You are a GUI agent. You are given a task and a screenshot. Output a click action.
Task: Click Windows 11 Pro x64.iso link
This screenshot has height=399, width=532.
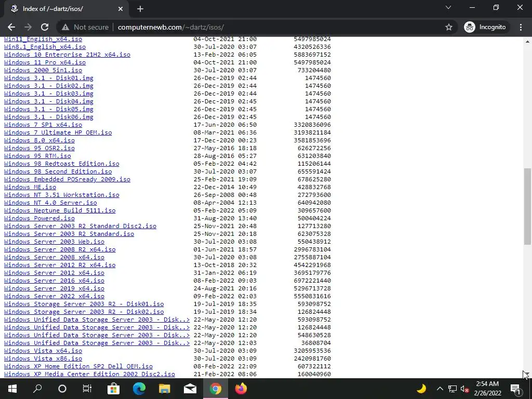tap(45, 62)
